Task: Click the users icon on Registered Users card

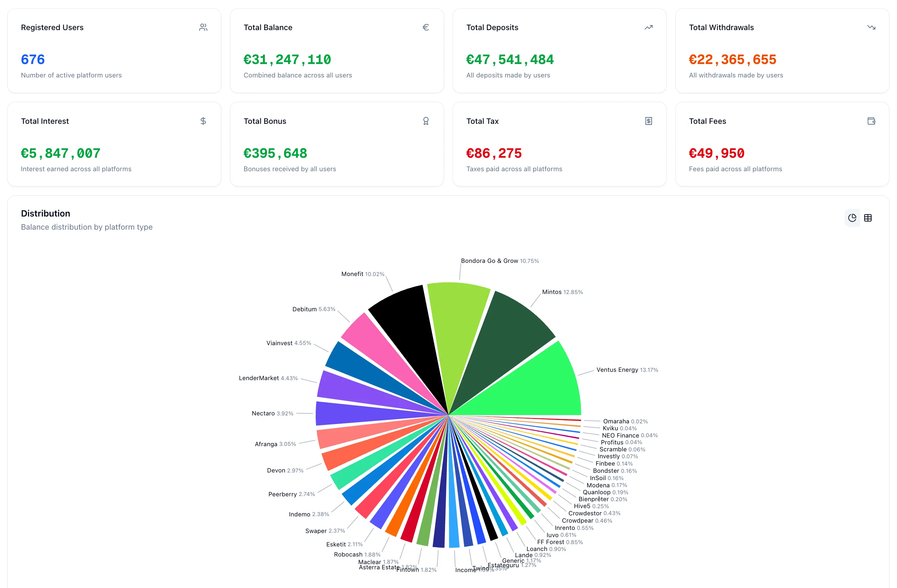Action: click(x=204, y=27)
